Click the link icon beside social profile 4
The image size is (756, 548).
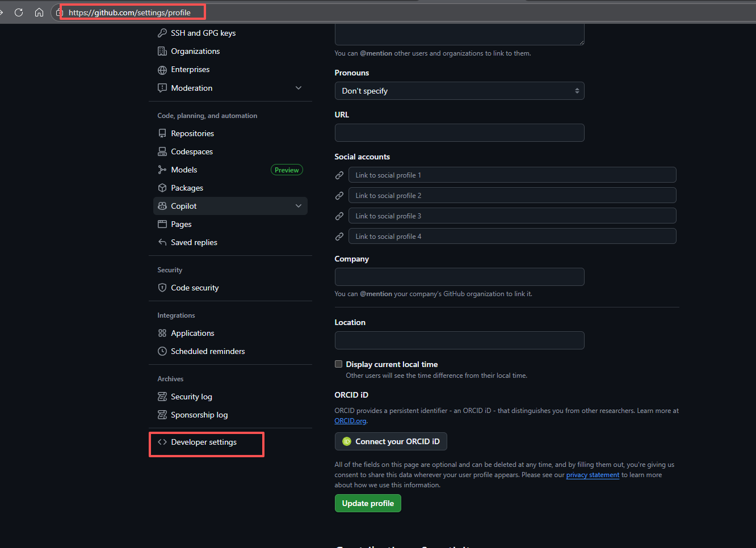(x=339, y=237)
